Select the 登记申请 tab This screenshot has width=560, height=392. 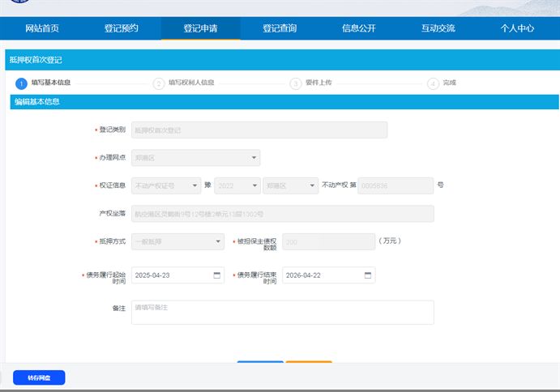point(200,28)
